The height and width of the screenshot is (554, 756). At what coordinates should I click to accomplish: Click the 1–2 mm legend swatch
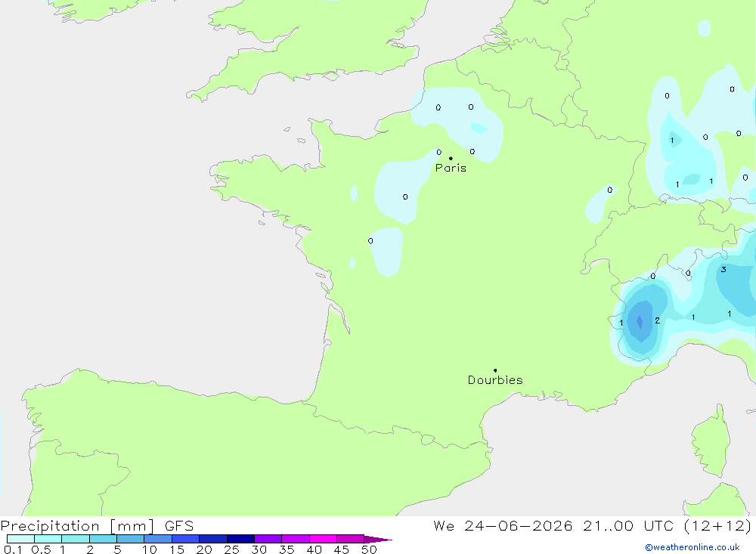click(x=75, y=539)
